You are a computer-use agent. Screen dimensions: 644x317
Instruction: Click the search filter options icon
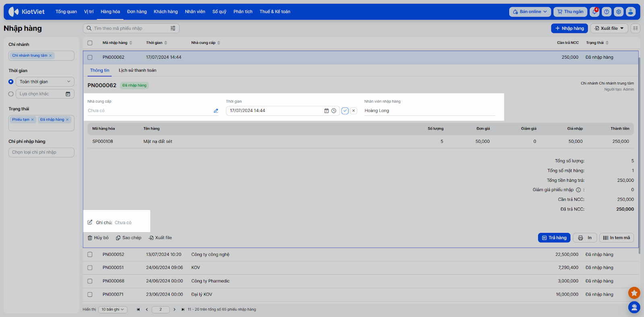(173, 28)
